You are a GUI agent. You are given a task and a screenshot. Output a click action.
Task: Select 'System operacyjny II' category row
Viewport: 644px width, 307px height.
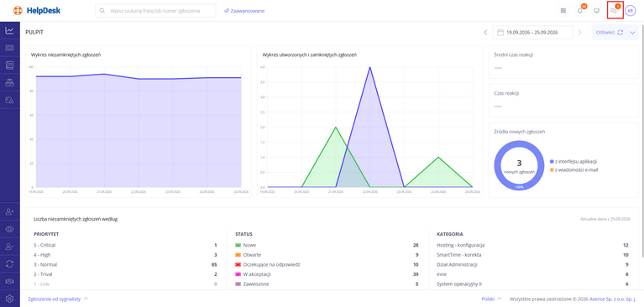(x=532, y=284)
